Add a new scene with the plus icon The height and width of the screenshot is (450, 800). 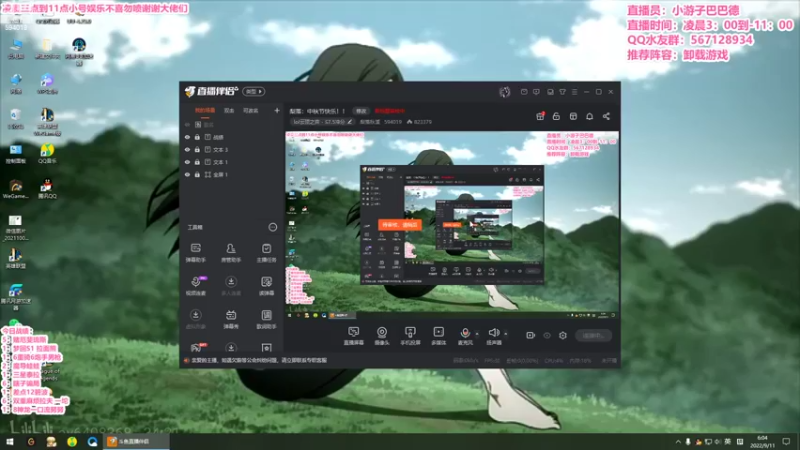(x=277, y=110)
